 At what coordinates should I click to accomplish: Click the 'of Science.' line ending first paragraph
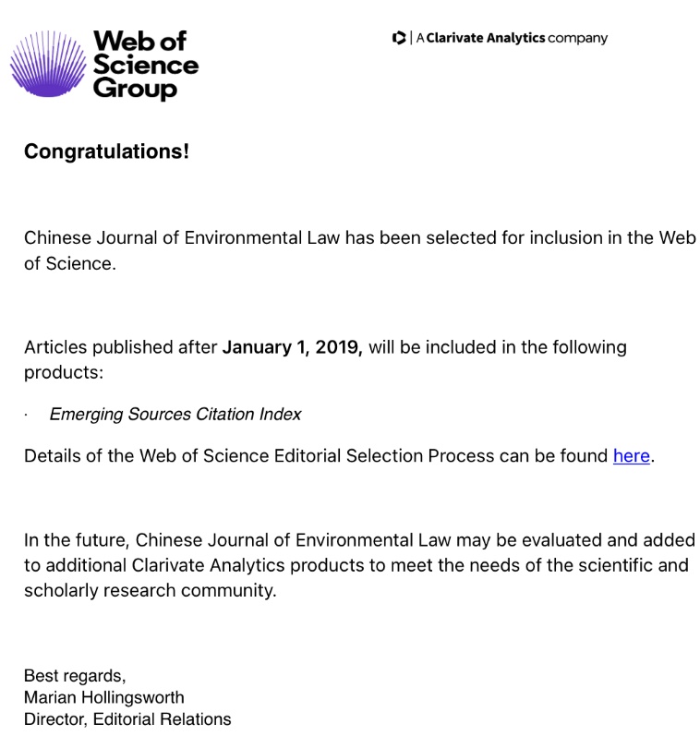click(x=71, y=263)
